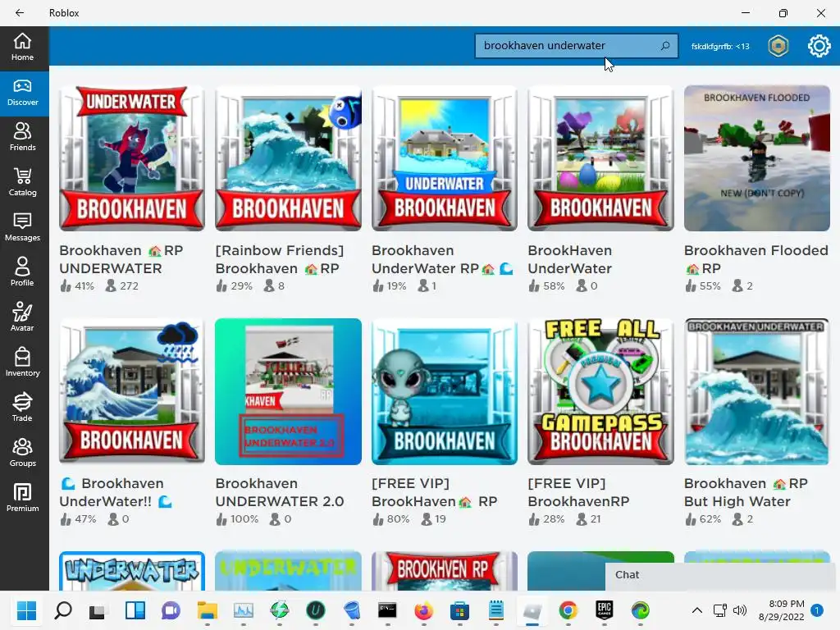Open the blue UNDERWATER thumbnail in bottom row
The image size is (840, 630).
coord(132,571)
